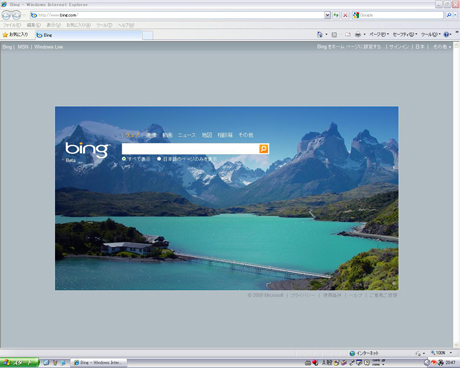
Task: Select the Bing browser tab
Action: point(88,35)
